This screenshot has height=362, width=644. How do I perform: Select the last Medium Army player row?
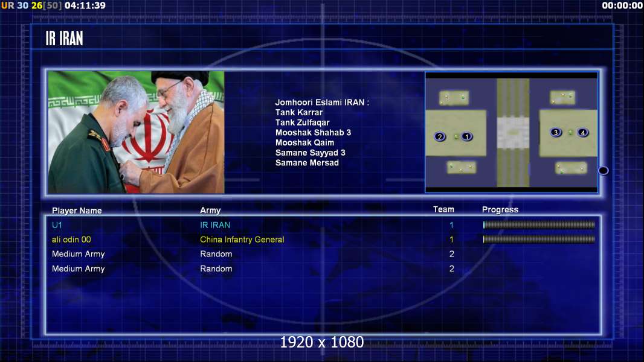(x=323, y=269)
